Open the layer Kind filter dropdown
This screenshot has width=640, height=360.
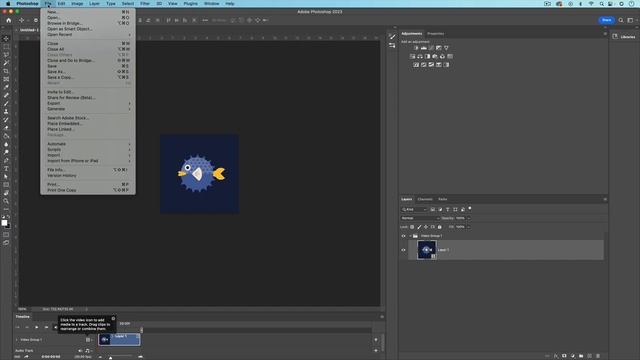(414, 209)
